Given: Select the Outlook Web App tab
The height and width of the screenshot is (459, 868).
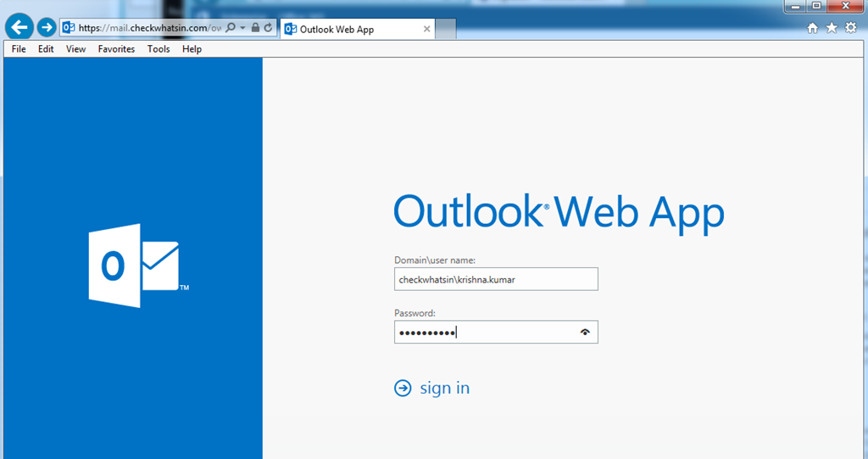Looking at the screenshot, I should click(x=358, y=30).
